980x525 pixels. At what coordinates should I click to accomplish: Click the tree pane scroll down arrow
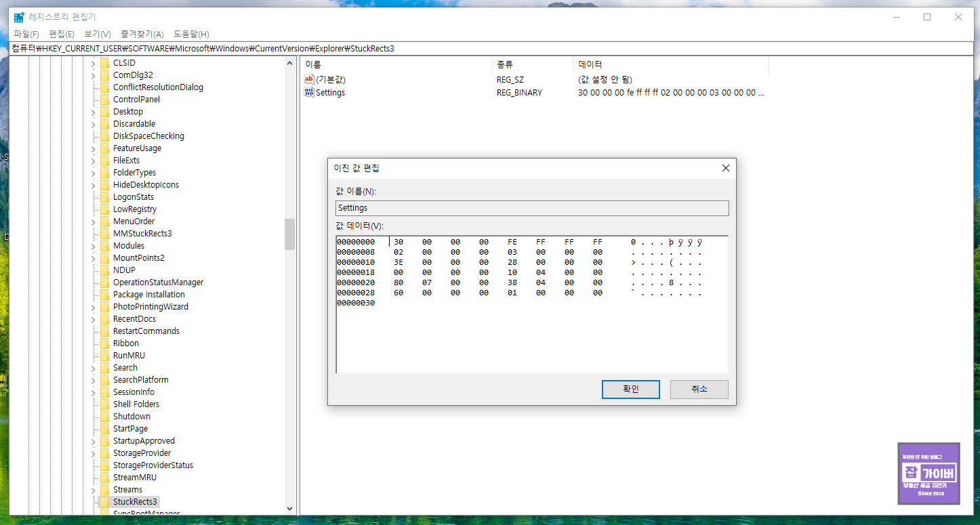click(x=289, y=508)
